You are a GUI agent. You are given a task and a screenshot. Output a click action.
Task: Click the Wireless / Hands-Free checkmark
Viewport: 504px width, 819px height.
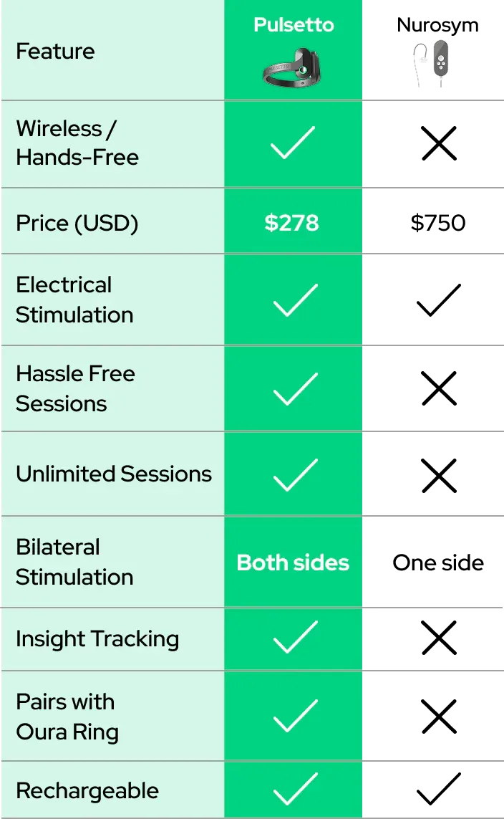point(293,143)
